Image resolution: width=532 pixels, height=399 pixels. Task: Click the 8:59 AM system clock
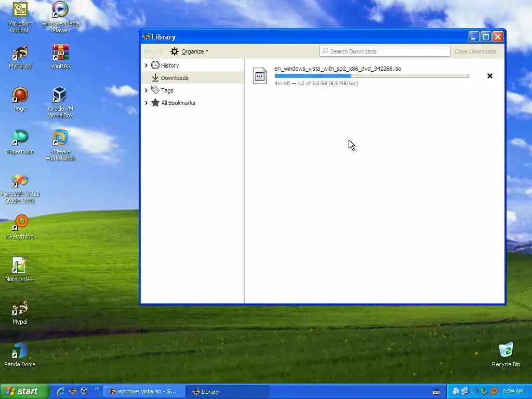point(513,392)
